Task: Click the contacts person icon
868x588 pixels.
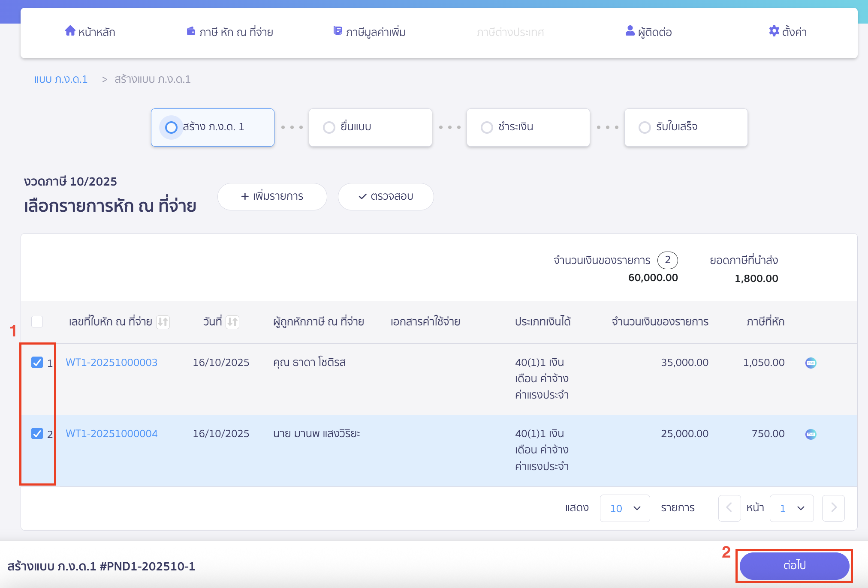Action: (630, 31)
